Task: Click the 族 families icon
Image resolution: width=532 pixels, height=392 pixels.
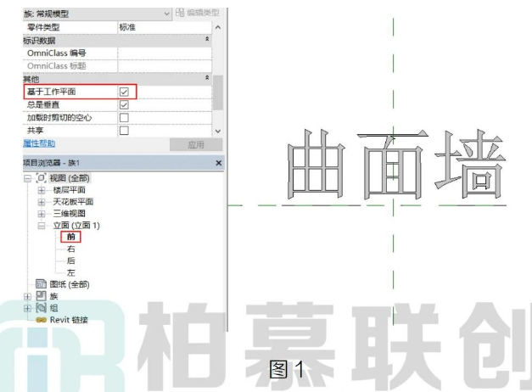Action: tap(41, 295)
